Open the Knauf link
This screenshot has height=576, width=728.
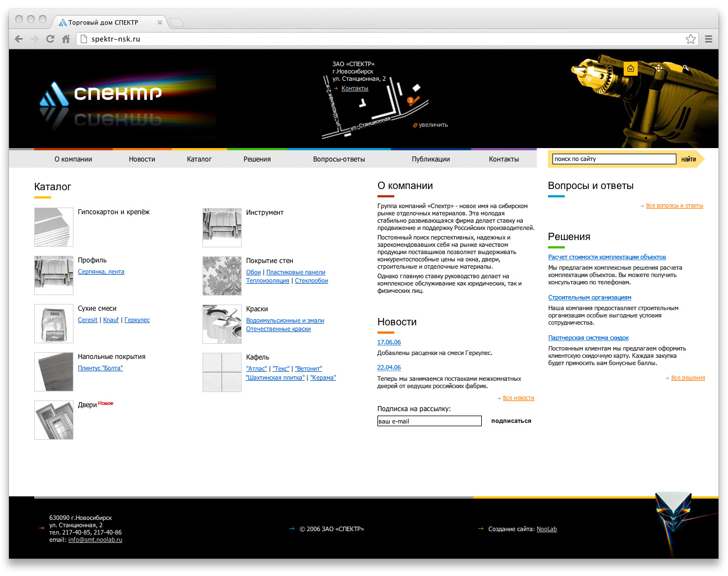point(111,320)
